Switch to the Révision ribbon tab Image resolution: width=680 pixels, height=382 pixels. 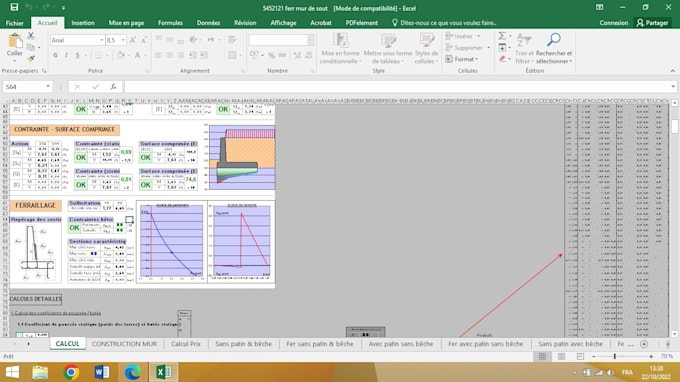[x=245, y=23]
